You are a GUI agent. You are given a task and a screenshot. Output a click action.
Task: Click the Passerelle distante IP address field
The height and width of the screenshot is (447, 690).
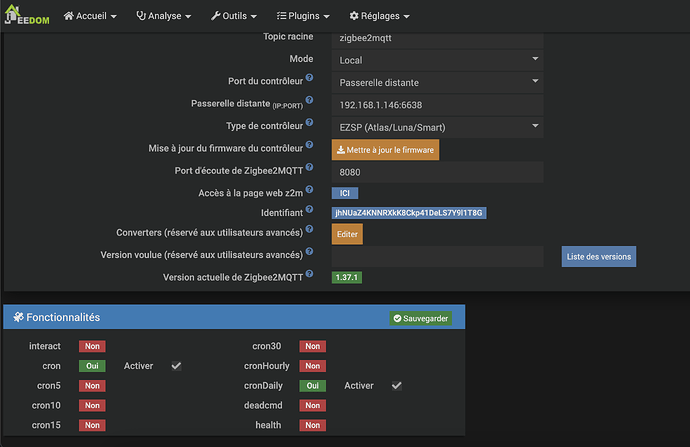pyautogui.click(x=438, y=104)
